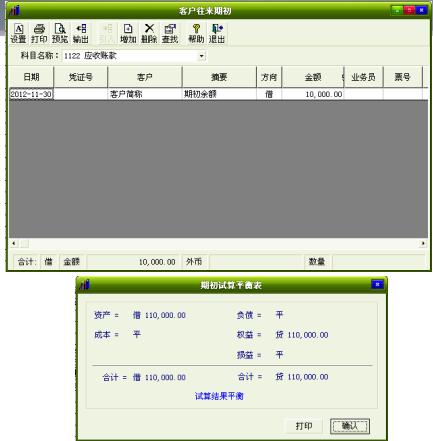Screen dimensions: 433x441
Task: Click the 打印 printer toolbar icon
Action: pyautogui.click(x=39, y=34)
